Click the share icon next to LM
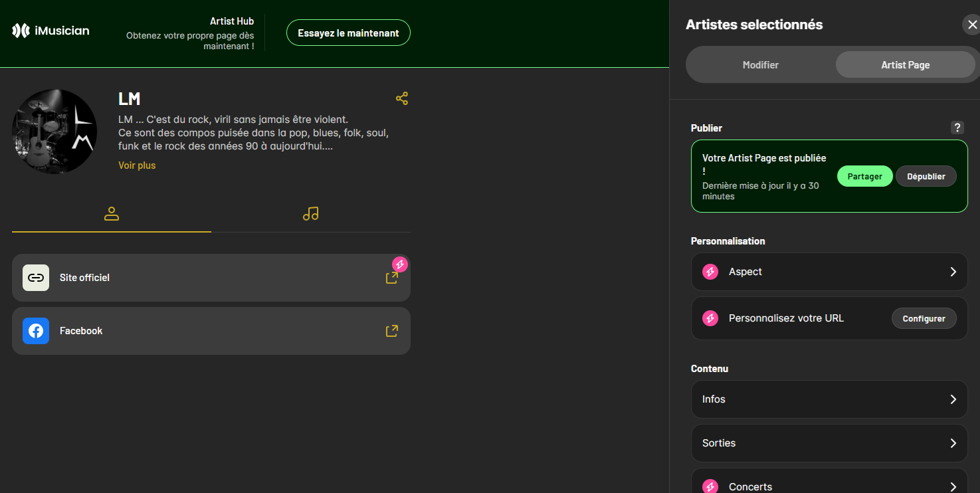The width and height of the screenshot is (980, 493). point(402,98)
